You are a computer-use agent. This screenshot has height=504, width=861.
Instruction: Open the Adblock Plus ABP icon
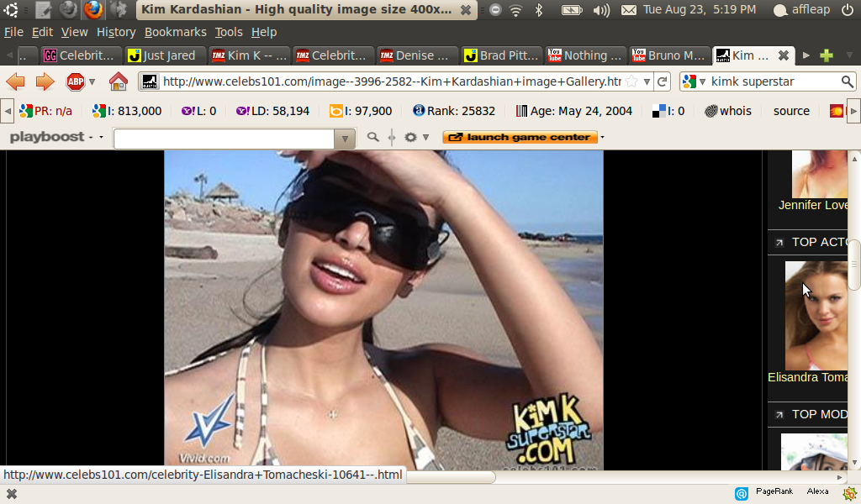(75, 81)
